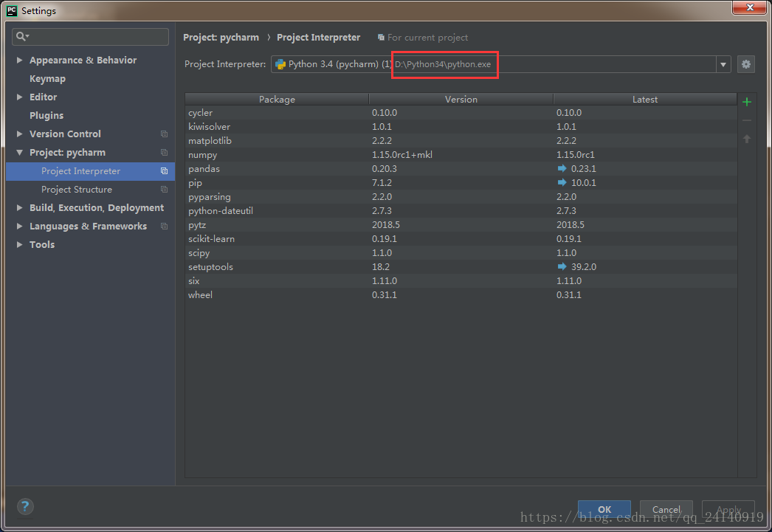Image resolution: width=772 pixels, height=532 pixels.
Task: Expand Build, Execution, Deployment section
Action: pyautogui.click(x=19, y=207)
